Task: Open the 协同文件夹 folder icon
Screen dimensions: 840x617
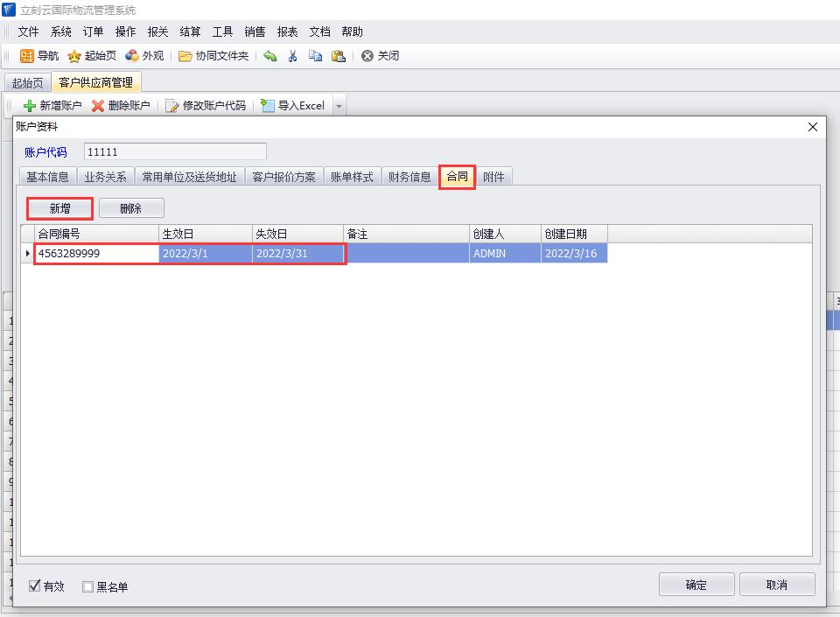Action: [x=185, y=56]
